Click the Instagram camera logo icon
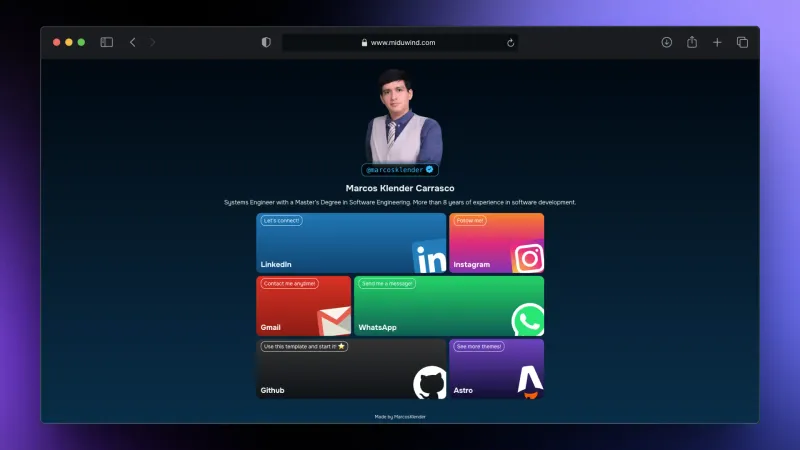 [x=528, y=258]
